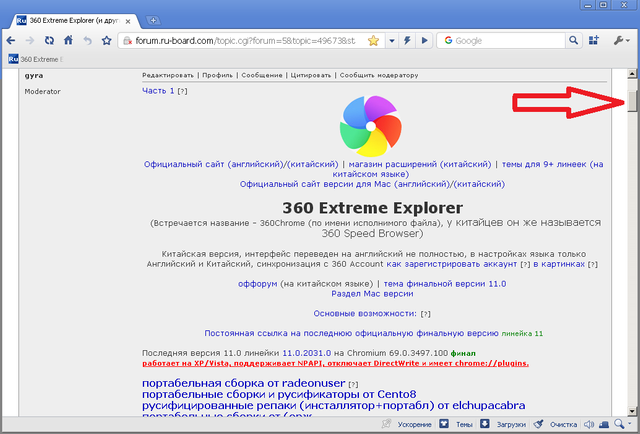Open a new tab with plus button
The image size is (640, 434).
[x=153, y=20]
